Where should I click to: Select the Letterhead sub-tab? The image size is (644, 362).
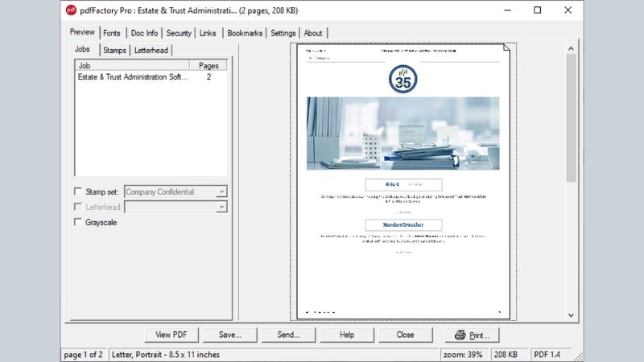(x=151, y=51)
